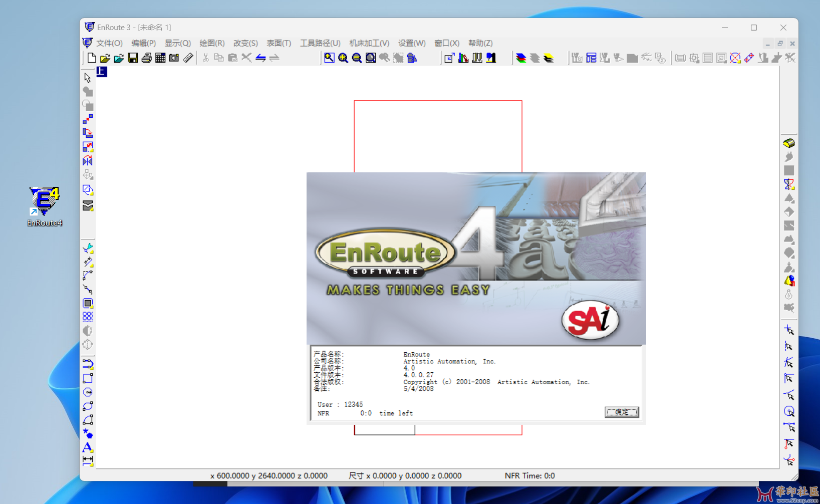
Task: Click the export arrow box icon
Action: (449, 58)
